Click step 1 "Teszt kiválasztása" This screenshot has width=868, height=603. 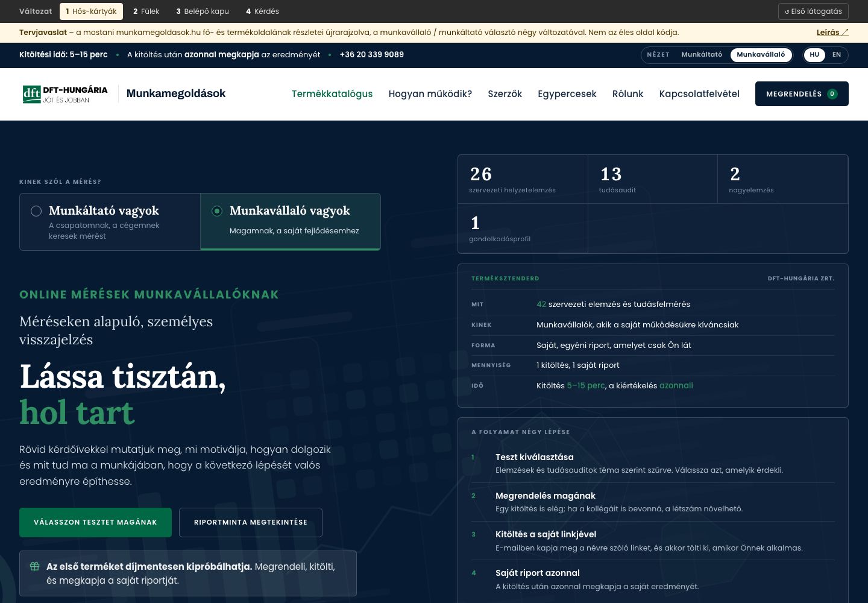click(653, 463)
